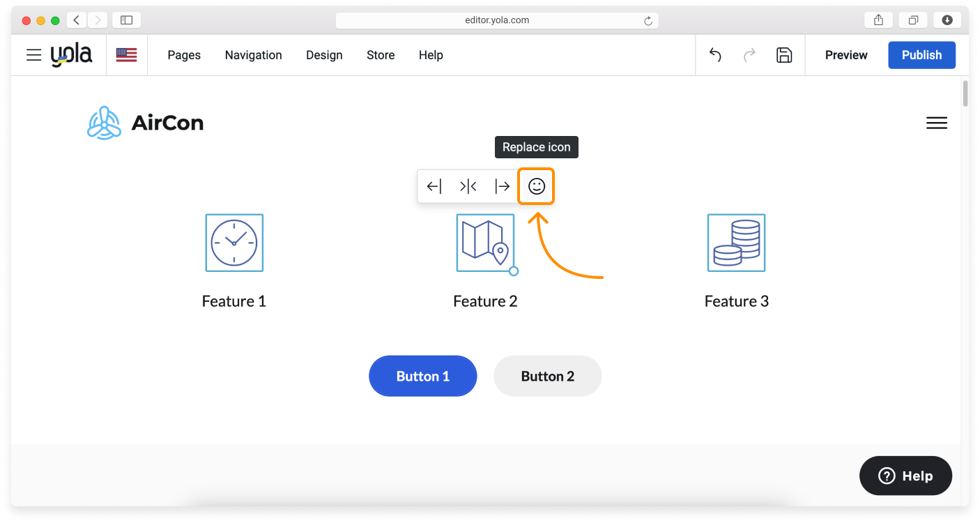This screenshot has width=980, height=523.
Task: Undo the last editor action
Action: pos(715,55)
